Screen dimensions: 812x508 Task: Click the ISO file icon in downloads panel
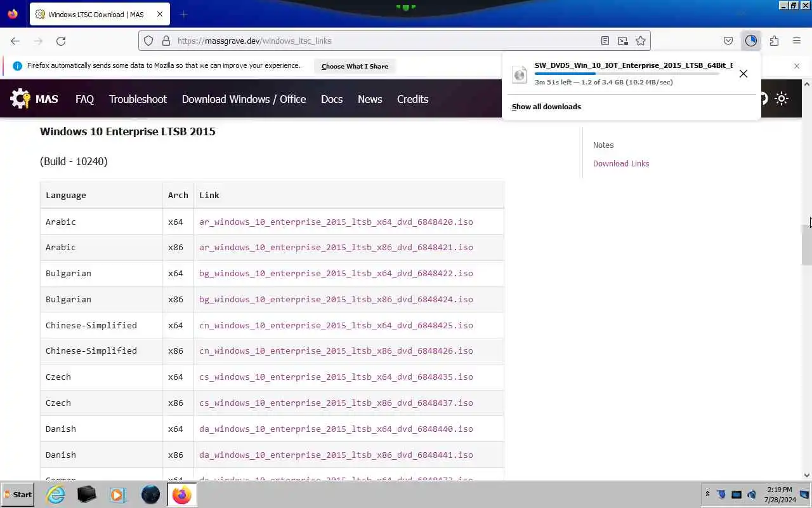[x=520, y=74]
